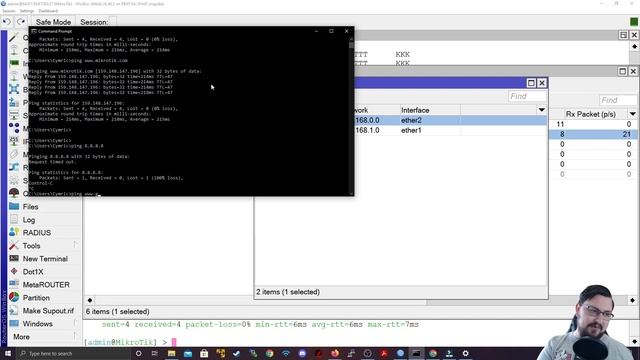This screenshot has height=360, width=640.
Task: Open Bridge via its blue icon
Action: coord(14,89)
